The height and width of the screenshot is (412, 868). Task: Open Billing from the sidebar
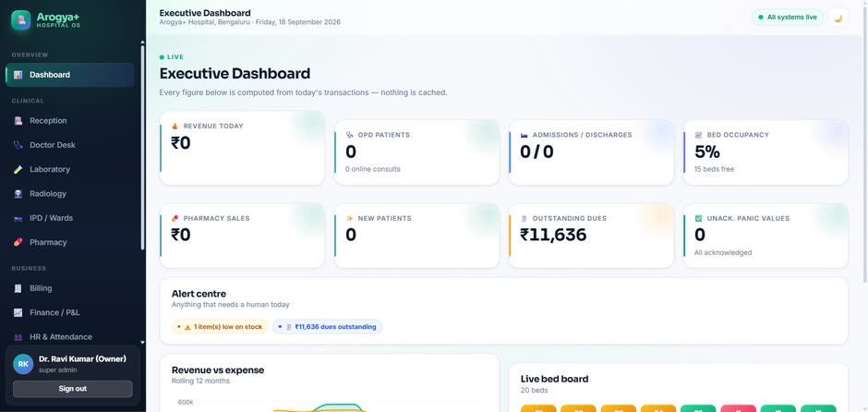70,288
